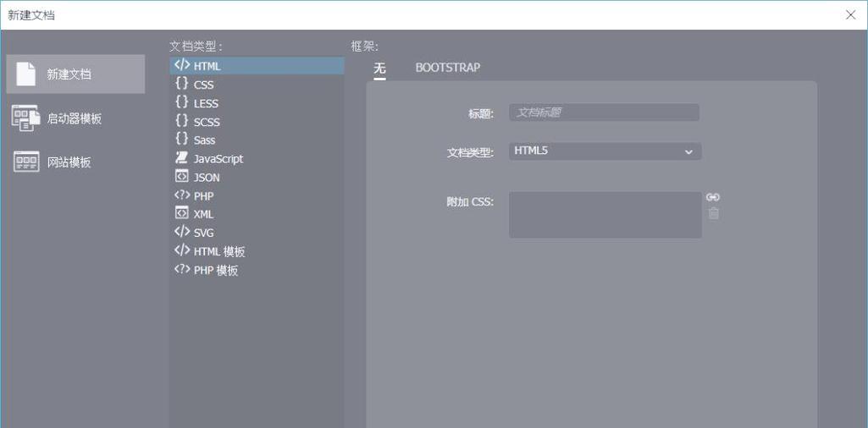The height and width of the screenshot is (428, 868).
Task: Open the 启动器模板 category label
Action: click(x=75, y=118)
